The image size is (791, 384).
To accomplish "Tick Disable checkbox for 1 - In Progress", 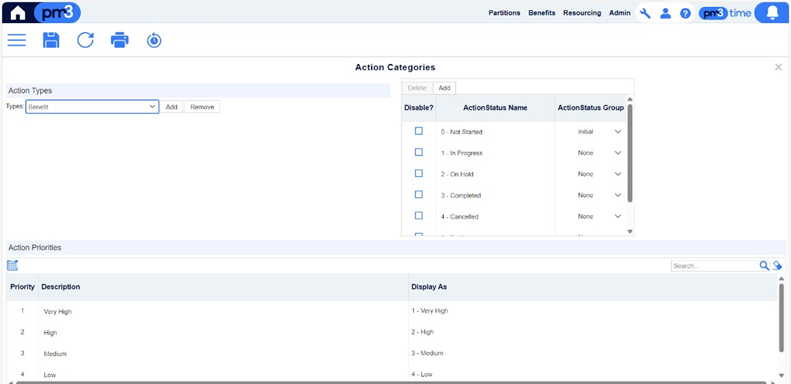I will point(419,152).
